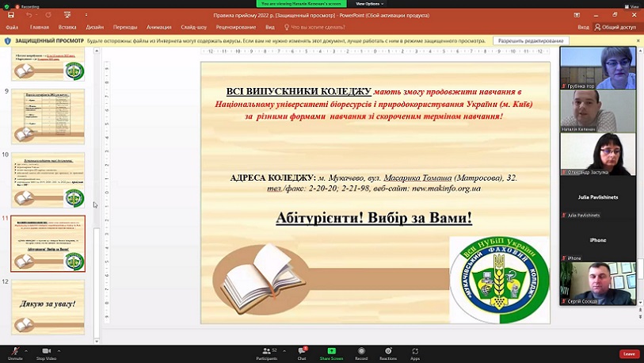Screen dimensions: 644x363
Task: Click the new.makinfo.org.ua website text
Action: point(446,189)
